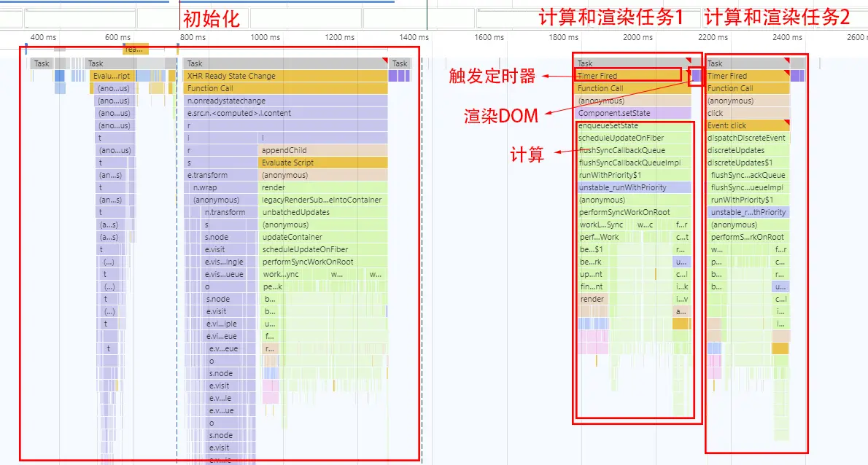
Task: Select the appendChild bar
Action: (x=322, y=150)
